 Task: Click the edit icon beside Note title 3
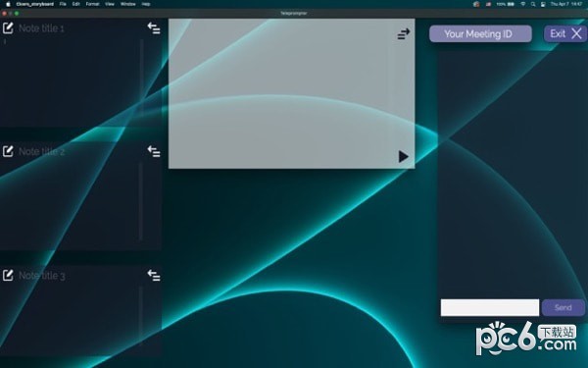pyautogui.click(x=8, y=275)
